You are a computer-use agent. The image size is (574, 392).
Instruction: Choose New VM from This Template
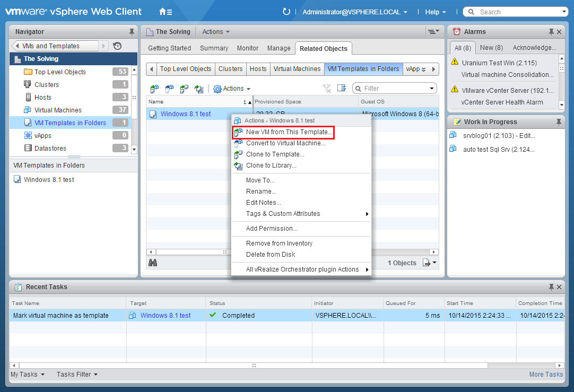289,132
